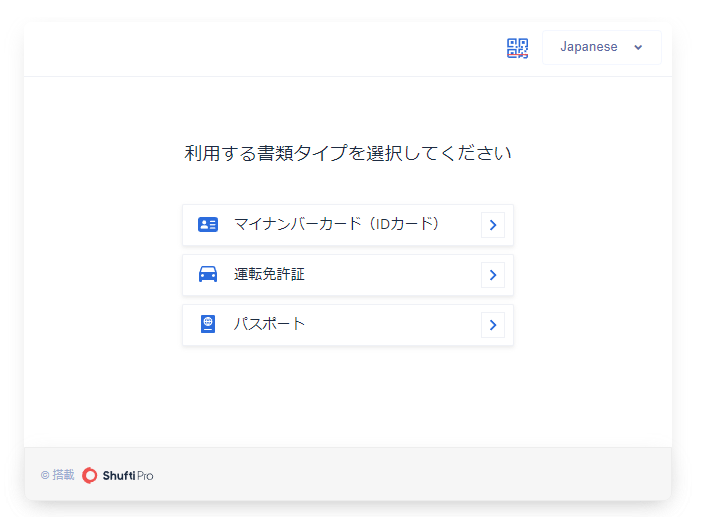
Task: Click the dropdown arrow beside Japanese
Action: (638, 47)
